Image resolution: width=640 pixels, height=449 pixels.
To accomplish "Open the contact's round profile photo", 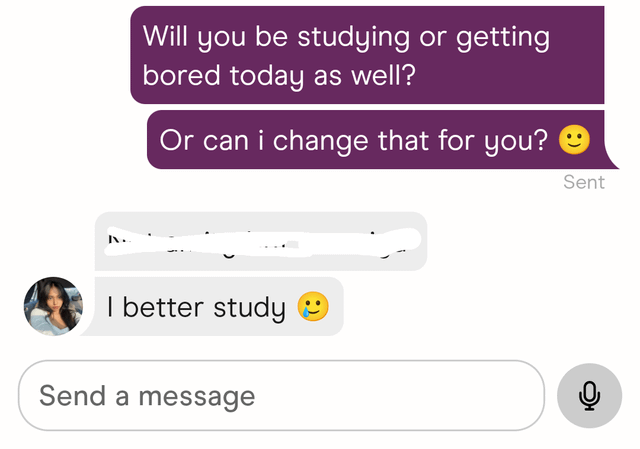I will [53, 306].
